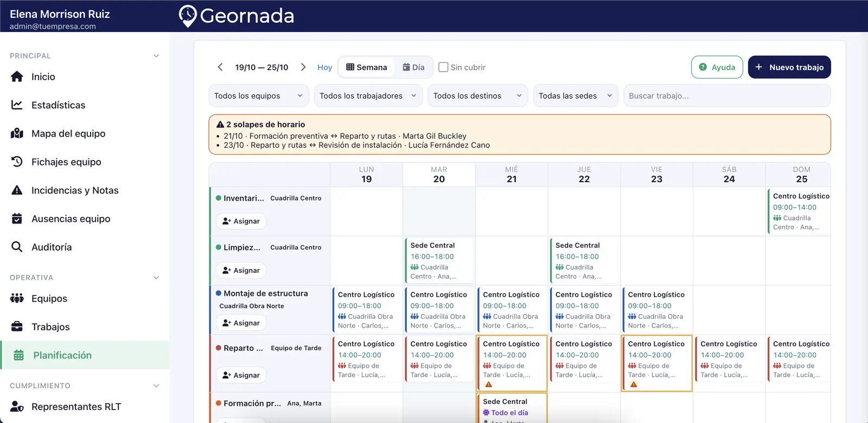868x423 pixels.
Task: Open Sunday 25 Inventario Centro Logístico card
Action: tap(799, 211)
